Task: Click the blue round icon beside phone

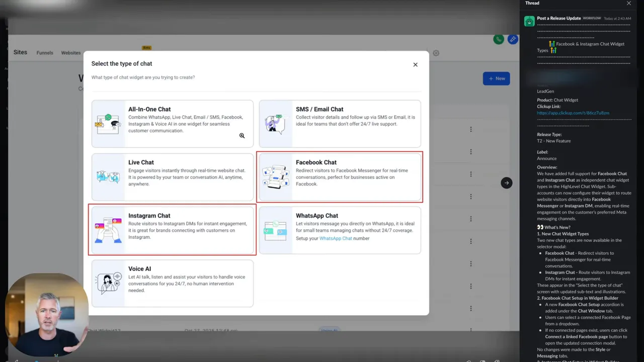Action: coord(513,39)
